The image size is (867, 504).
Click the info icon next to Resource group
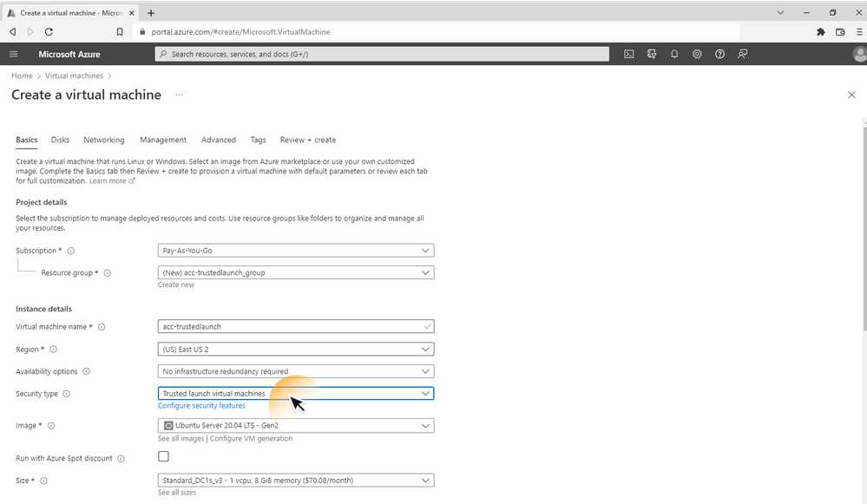coord(108,273)
